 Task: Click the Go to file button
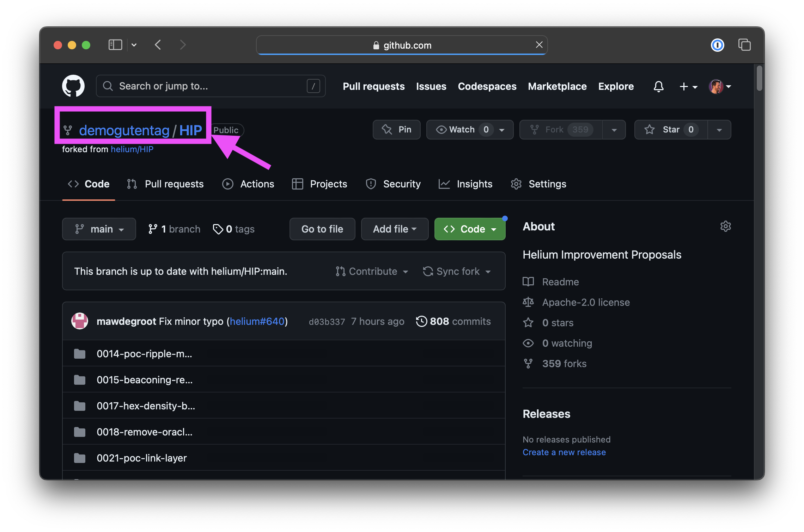322,229
